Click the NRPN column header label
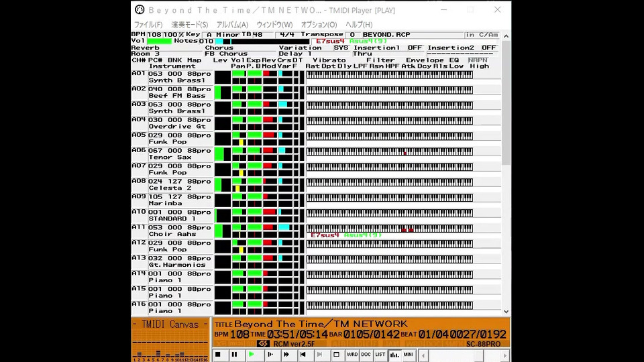The image size is (644, 362). click(x=477, y=60)
